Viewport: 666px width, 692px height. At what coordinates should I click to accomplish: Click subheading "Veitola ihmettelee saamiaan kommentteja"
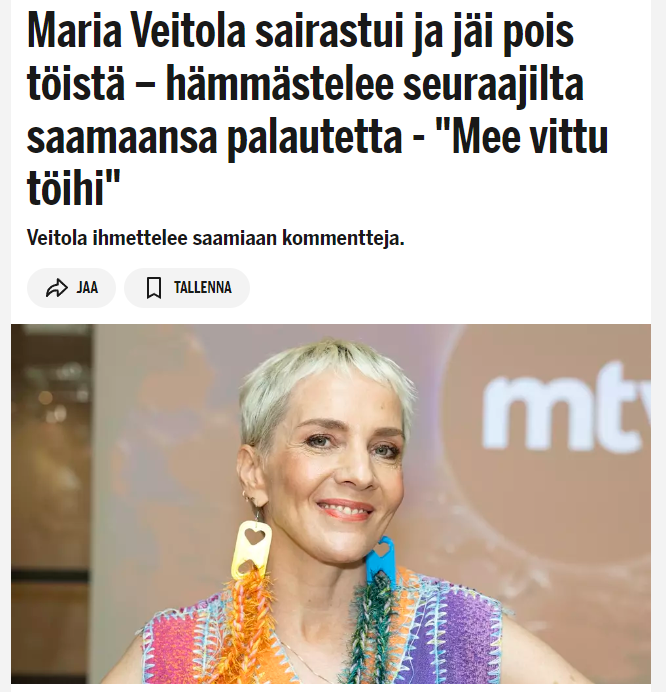coord(216,238)
